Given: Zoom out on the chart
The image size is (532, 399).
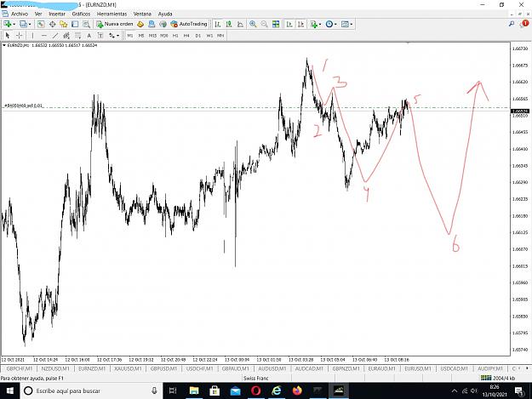Looking at the screenshot, I should click(264, 24).
